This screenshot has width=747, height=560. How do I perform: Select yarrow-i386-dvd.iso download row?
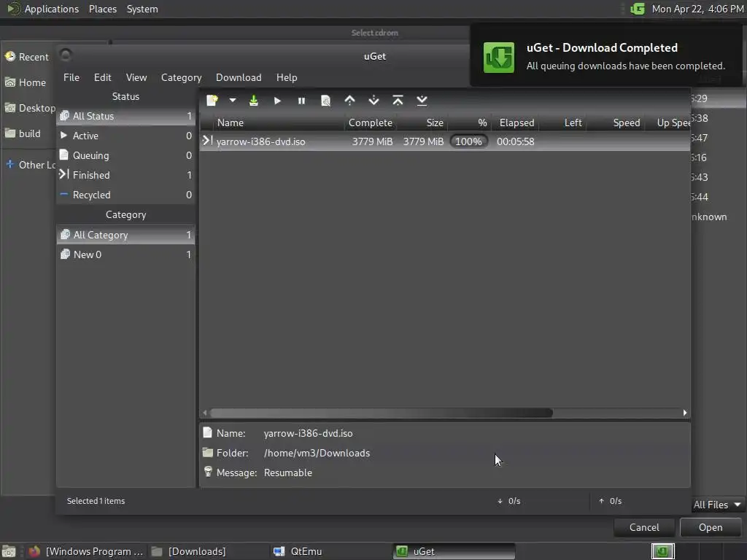pos(444,141)
